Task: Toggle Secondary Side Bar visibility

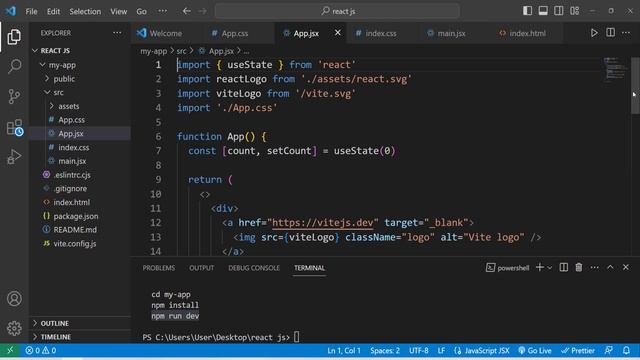Action: pyautogui.click(x=558, y=11)
